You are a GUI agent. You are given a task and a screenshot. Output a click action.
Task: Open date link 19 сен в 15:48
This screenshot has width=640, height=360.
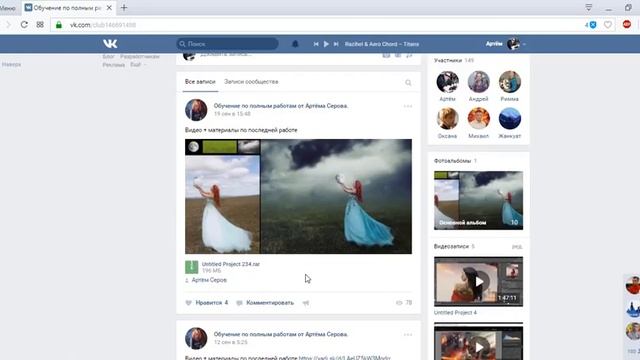point(232,114)
